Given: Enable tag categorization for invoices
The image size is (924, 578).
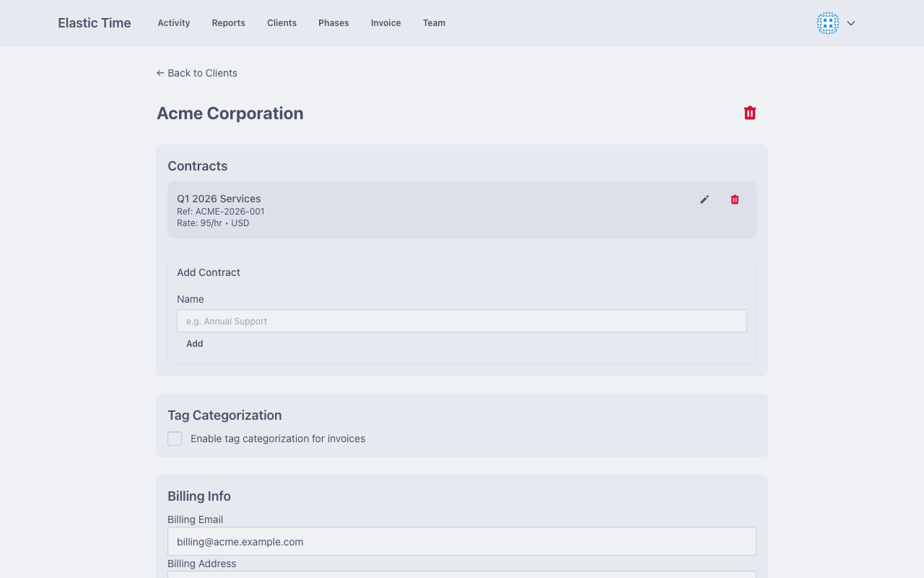Looking at the screenshot, I should pos(175,438).
